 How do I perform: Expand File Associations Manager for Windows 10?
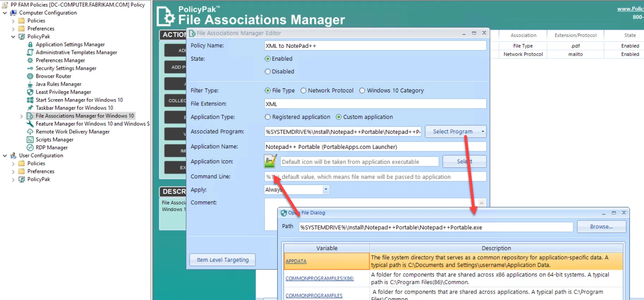coord(22,116)
